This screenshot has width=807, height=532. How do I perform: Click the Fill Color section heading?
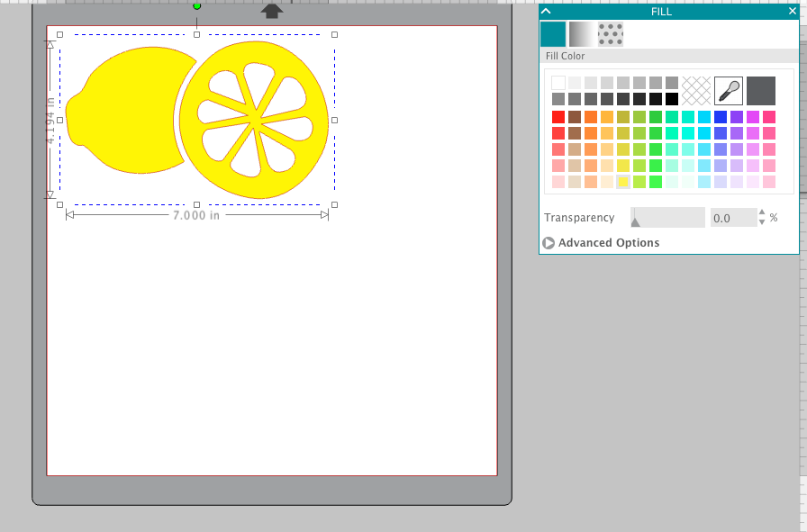(565, 56)
